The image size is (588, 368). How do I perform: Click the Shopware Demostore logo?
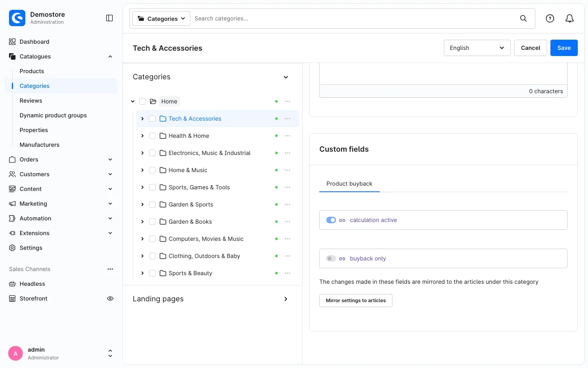[17, 18]
